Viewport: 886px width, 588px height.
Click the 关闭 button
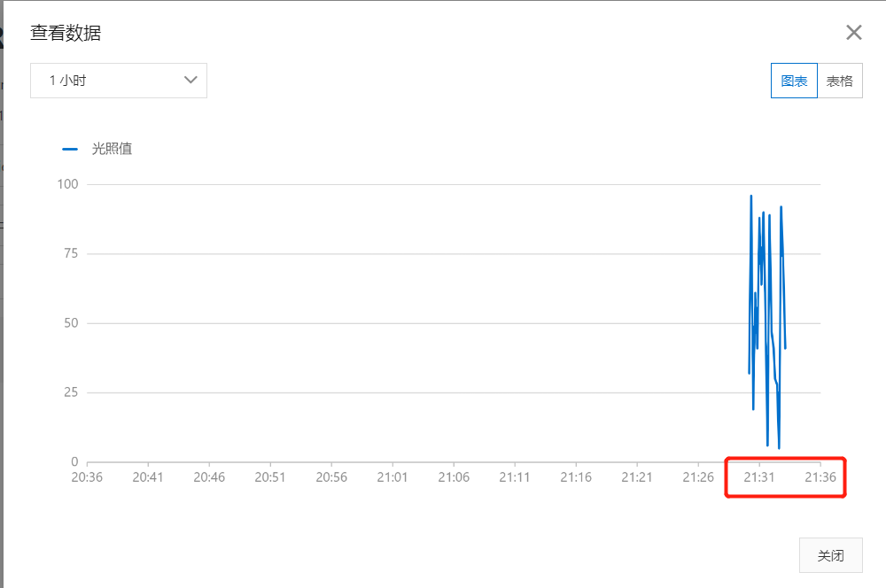coord(831,555)
